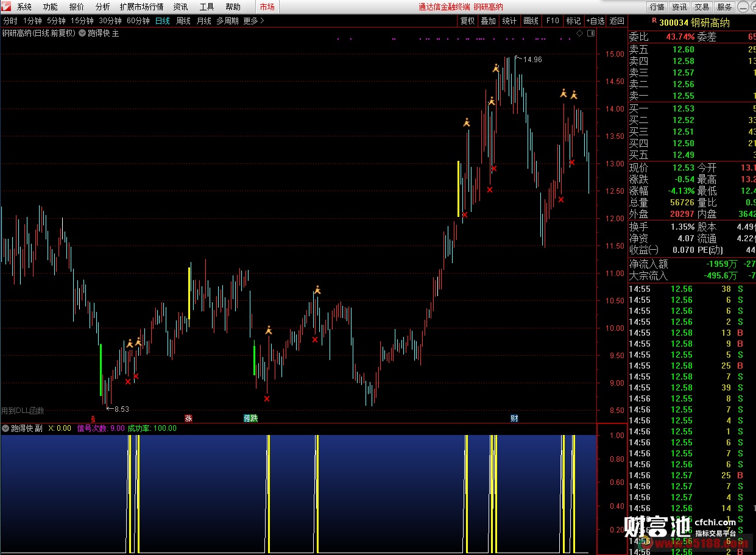Open the 扩展市场行情 menu
This screenshot has width=756, height=555.
[142, 7]
